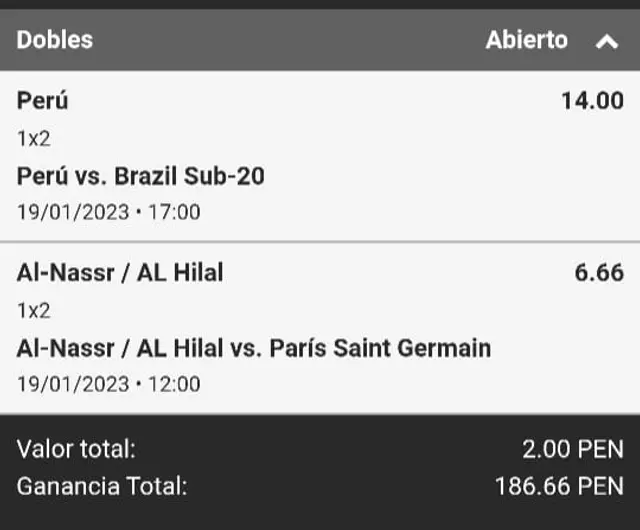640x530 pixels.
Task: Click the 2.00 PEN stake amount
Action: [574, 450]
